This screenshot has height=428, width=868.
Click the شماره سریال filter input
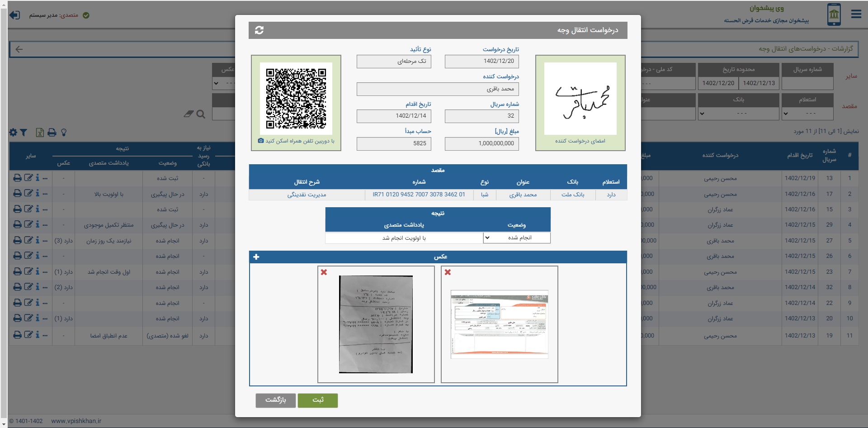[807, 83]
